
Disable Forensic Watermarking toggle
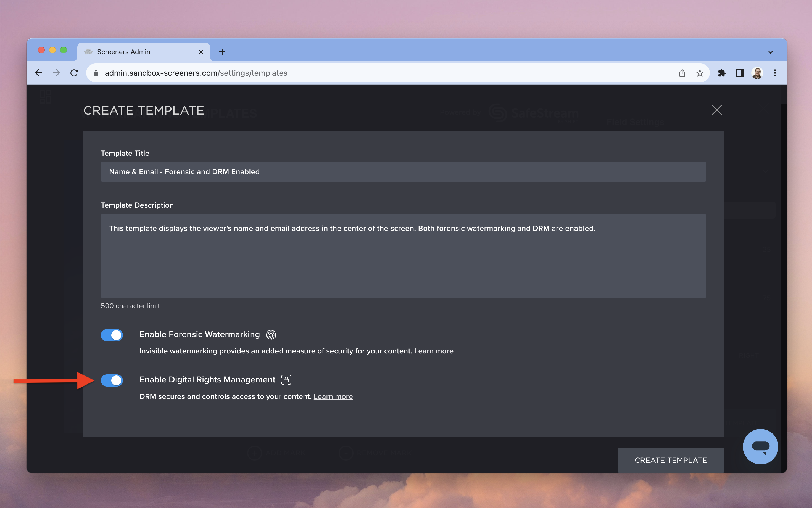click(x=112, y=335)
